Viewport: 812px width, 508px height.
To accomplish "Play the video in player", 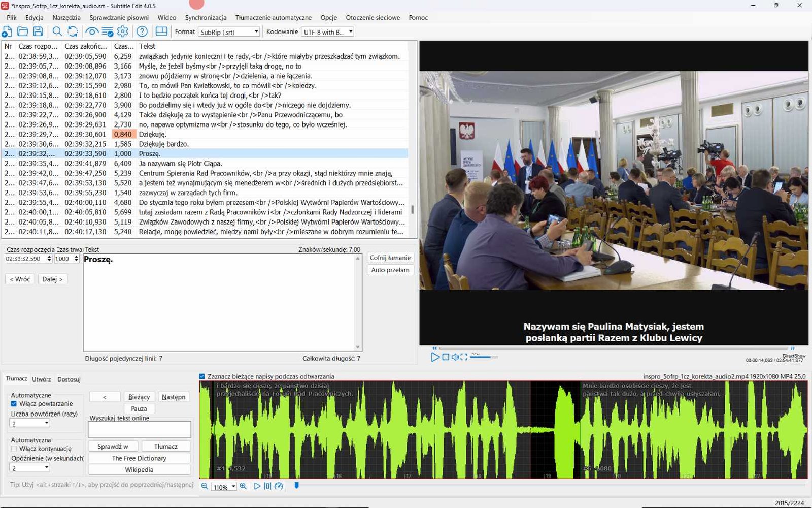I will coord(435,357).
